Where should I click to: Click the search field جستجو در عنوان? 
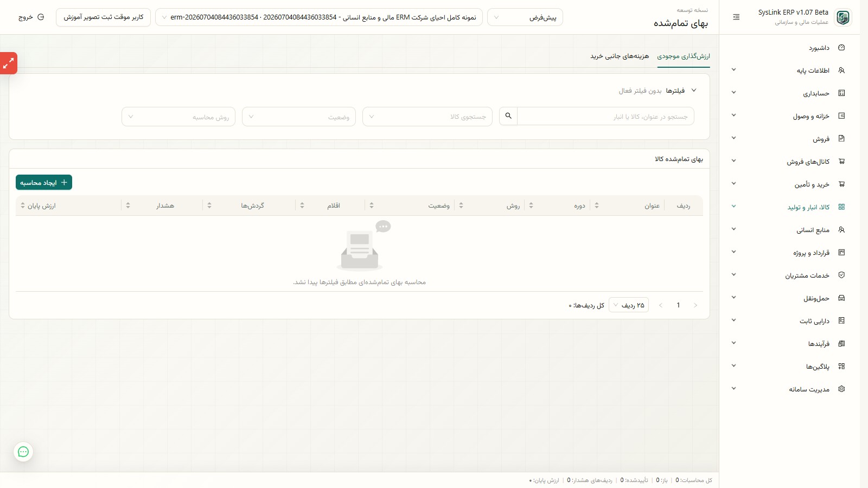[x=605, y=117]
